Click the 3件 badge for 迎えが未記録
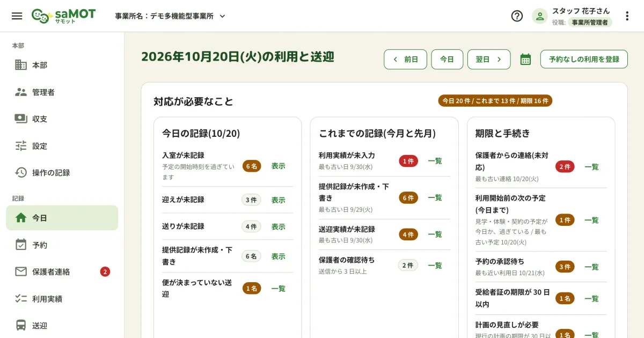This screenshot has height=338, width=644. (x=251, y=200)
